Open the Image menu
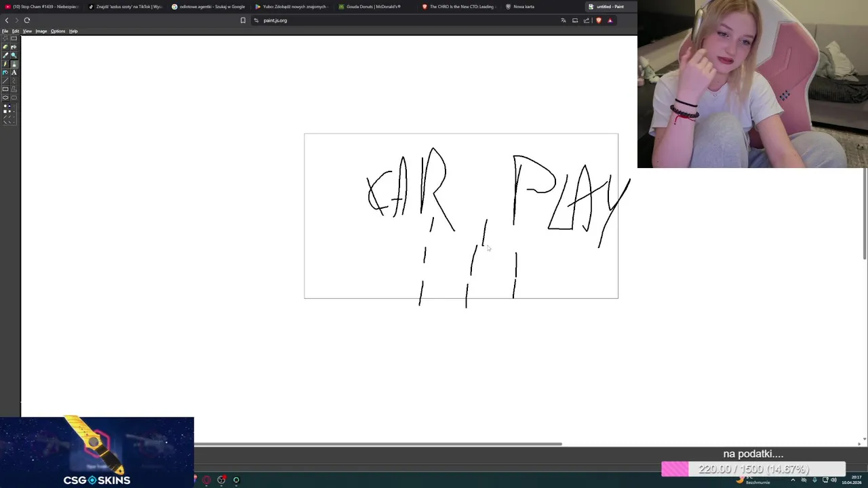This screenshot has width=868, height=488. (41, 31)
